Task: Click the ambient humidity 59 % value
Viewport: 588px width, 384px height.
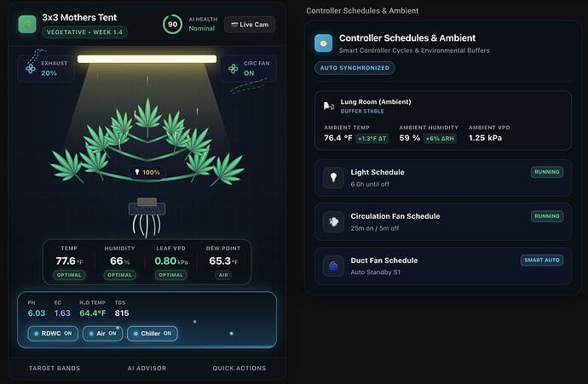Action: point(410,138)
